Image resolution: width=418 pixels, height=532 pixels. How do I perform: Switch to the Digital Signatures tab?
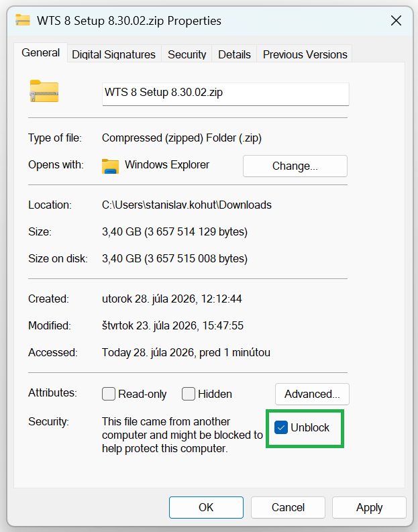pos(113,54)
